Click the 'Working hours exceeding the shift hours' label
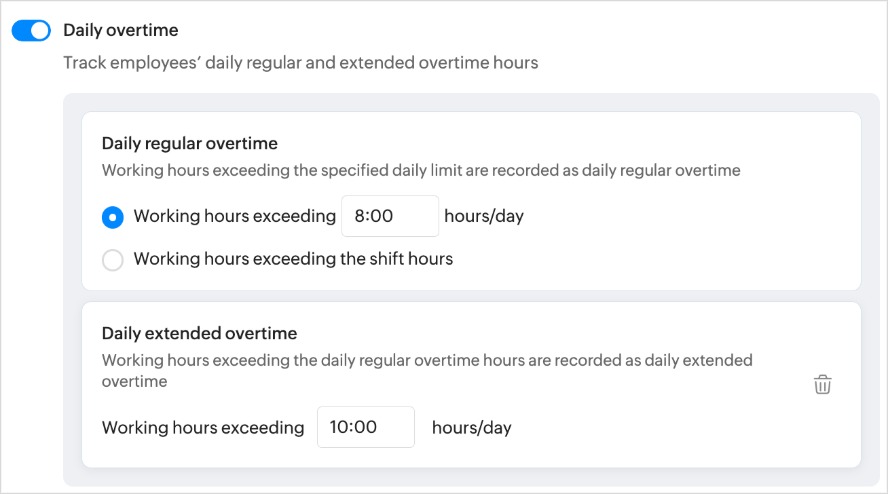 293,259
